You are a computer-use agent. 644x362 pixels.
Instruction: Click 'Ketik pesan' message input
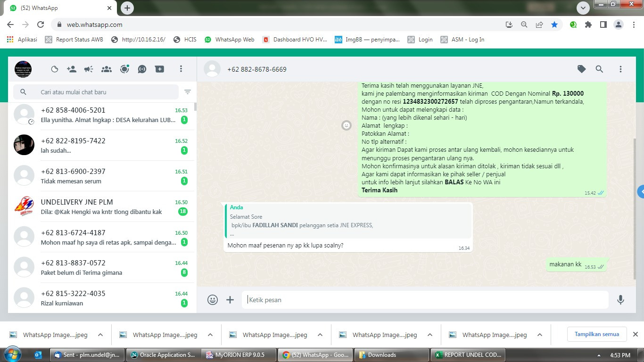[x=425, y=300]
